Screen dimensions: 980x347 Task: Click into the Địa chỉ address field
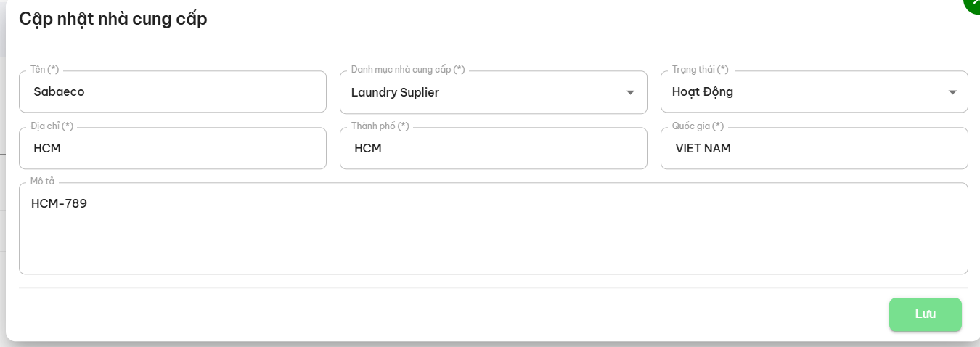(173, 149)
